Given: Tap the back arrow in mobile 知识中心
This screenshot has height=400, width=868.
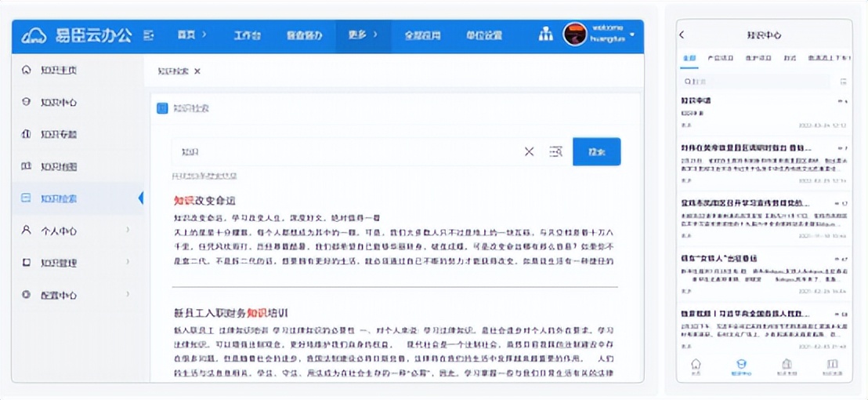Looking at the screenshot, I should tap(682, 35).
